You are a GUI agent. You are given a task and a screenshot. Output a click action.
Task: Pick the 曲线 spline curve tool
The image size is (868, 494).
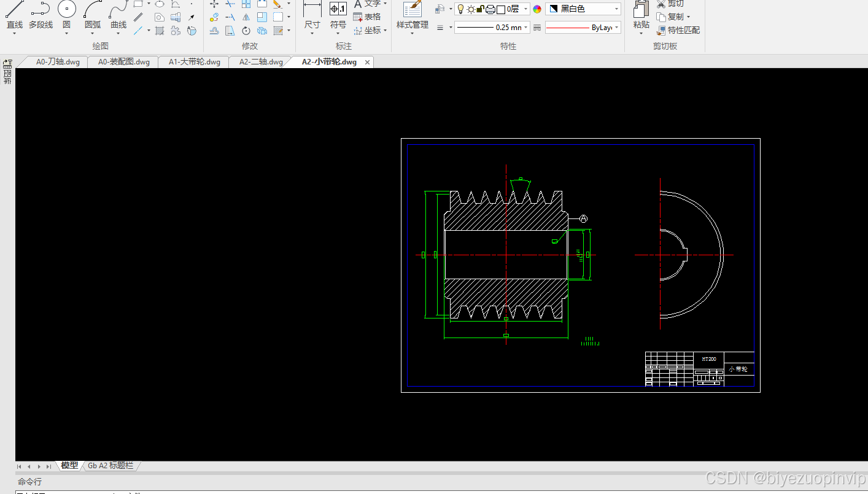pos(118,15)
